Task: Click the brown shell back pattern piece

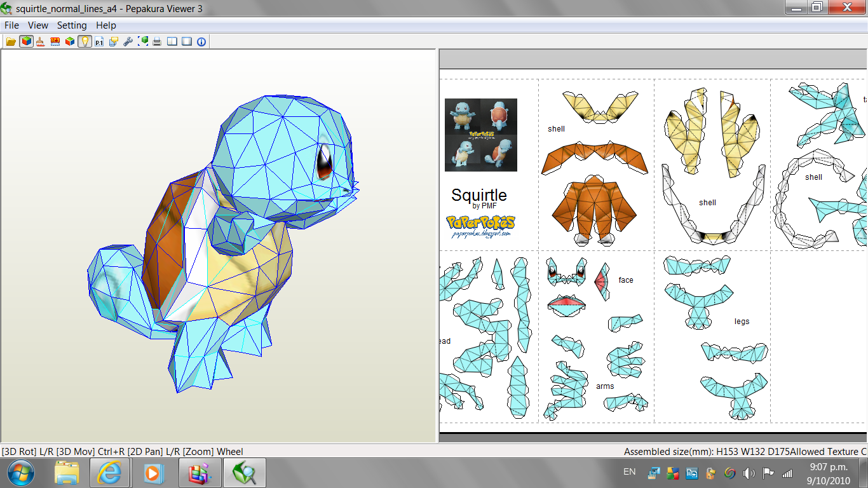Action: click(x=595, y=211)
